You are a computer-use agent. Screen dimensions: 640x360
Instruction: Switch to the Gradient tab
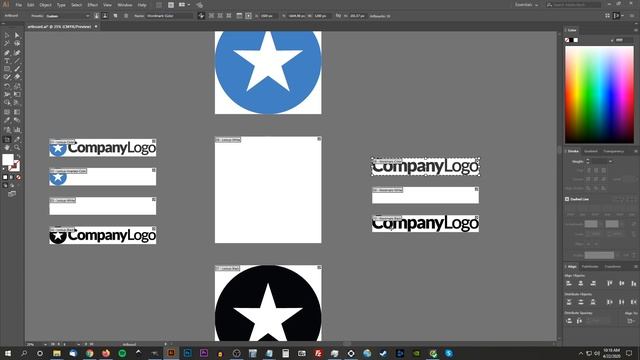pos(591,151)
